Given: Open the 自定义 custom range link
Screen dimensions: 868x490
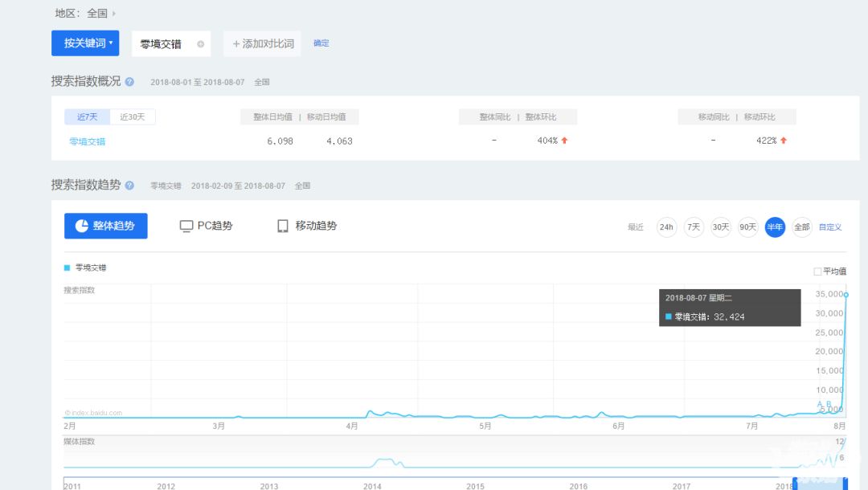Looking at the screenshot, I should click(x=829, y=227).
